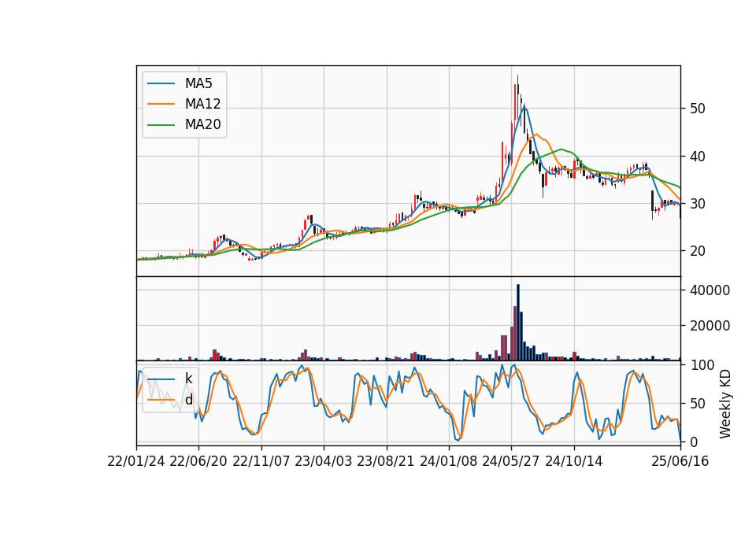This screenshot has width=756, height=543.
Task: Click the 24/10/14 date label
Action: click(x=574, y=461)
